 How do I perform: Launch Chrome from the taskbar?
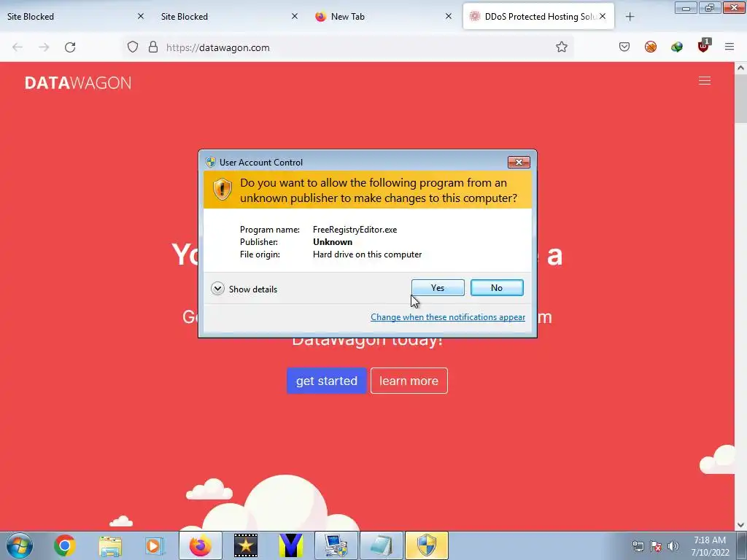(x=65, y=545)
